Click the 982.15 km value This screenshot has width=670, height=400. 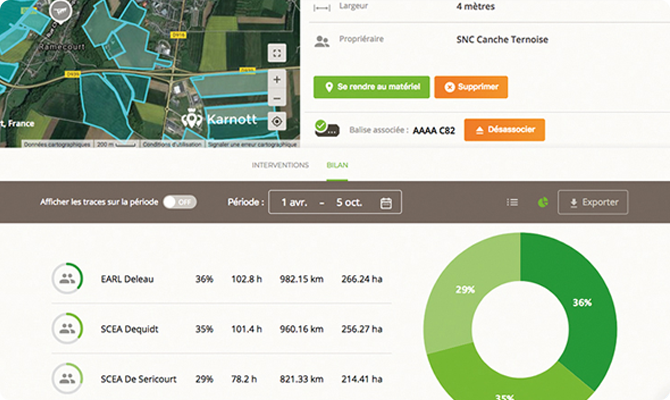coord(302,279)
